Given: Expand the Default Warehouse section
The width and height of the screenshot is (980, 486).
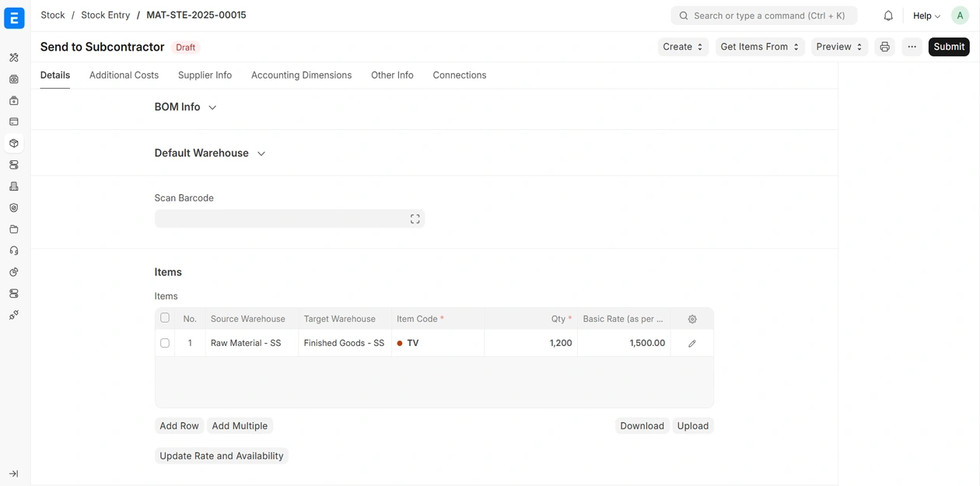Looking at the screenshot, I should tap(209, 153).
